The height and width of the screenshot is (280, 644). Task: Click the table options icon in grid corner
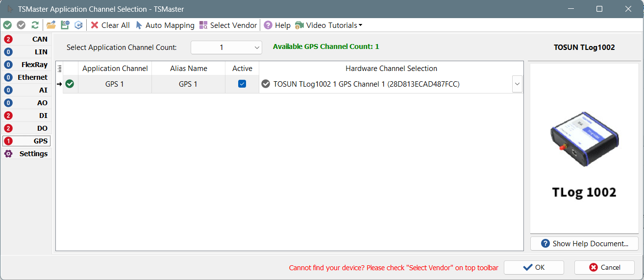(59, 69)
